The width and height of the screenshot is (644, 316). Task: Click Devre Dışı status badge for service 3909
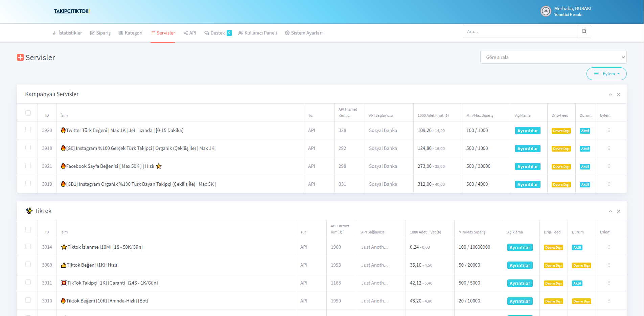tap(581, 265)
